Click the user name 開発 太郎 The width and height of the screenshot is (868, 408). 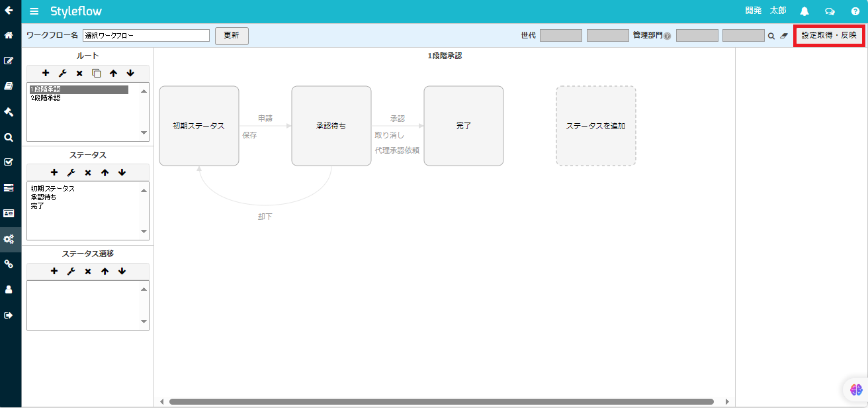tap(765, 11)
